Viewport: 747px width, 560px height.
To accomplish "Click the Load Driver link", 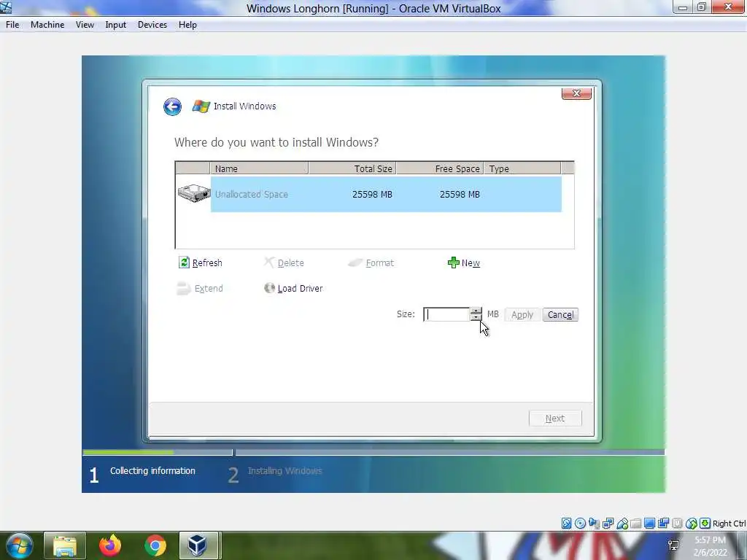I will click(300, 289).
